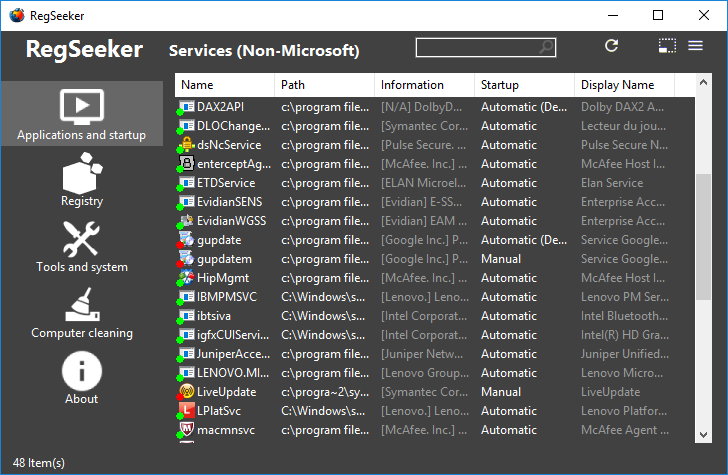Select the ETDService name
The image size is (728, 475).
click(226, 183)
